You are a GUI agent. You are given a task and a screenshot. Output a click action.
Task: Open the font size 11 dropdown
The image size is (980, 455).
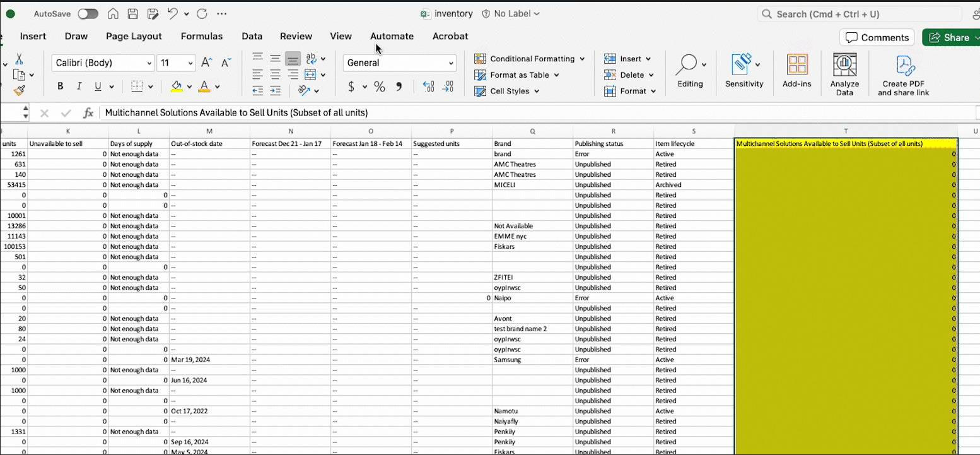coord(191,63)
